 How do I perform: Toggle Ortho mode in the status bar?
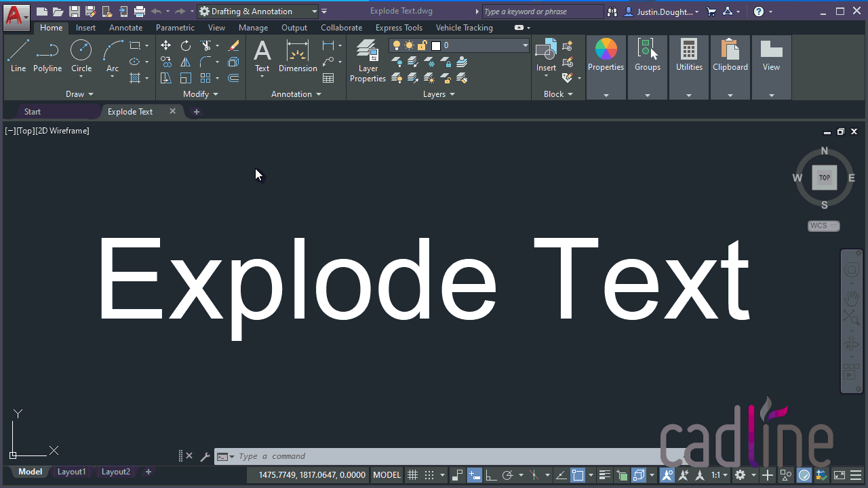point(490,474)
